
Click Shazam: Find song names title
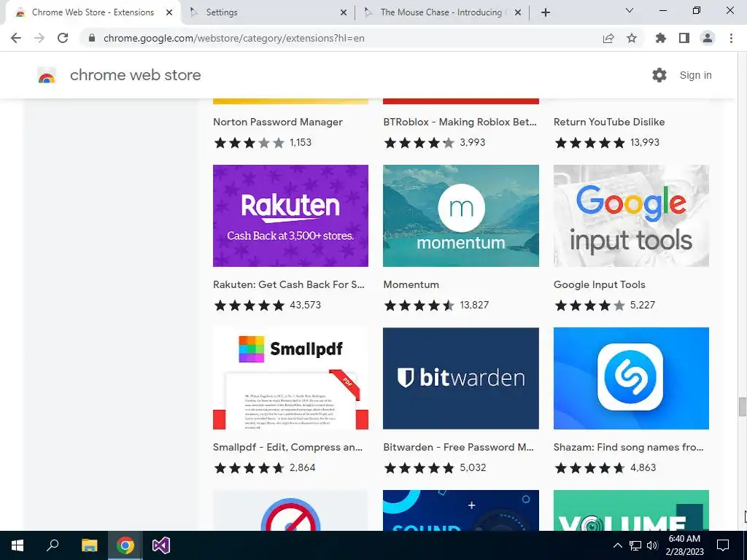(628, 447)
